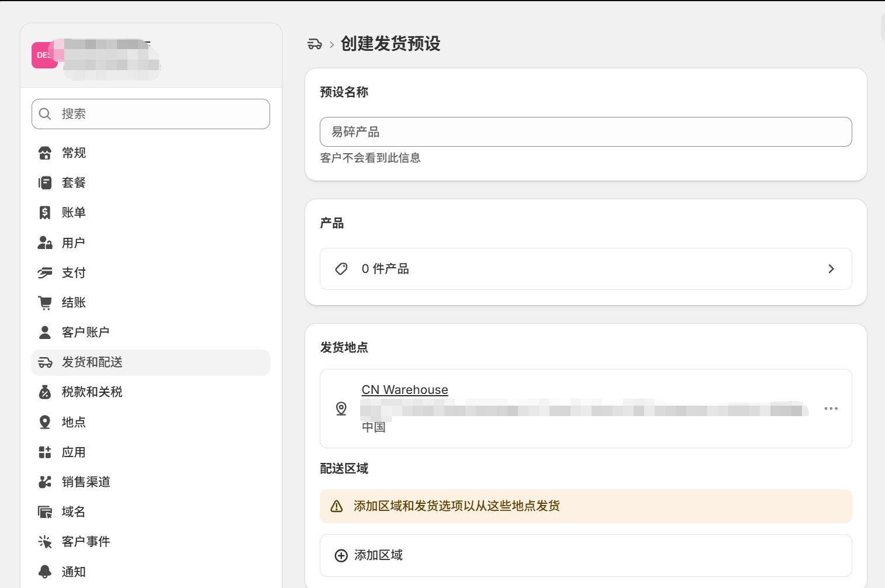The height and width of the screenshot is (588, 885).
Task: Click the 套餐 plan icon
Action: (x=45, y=183)
